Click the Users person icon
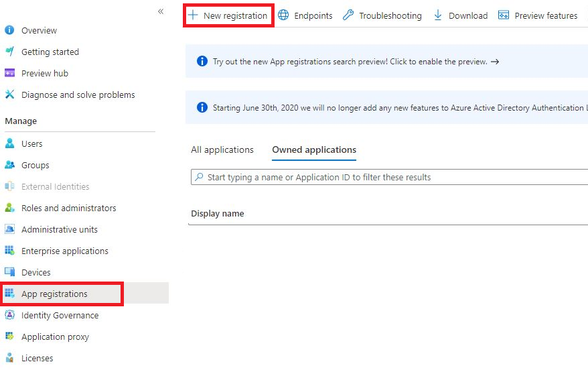 [x=10, y=143]
